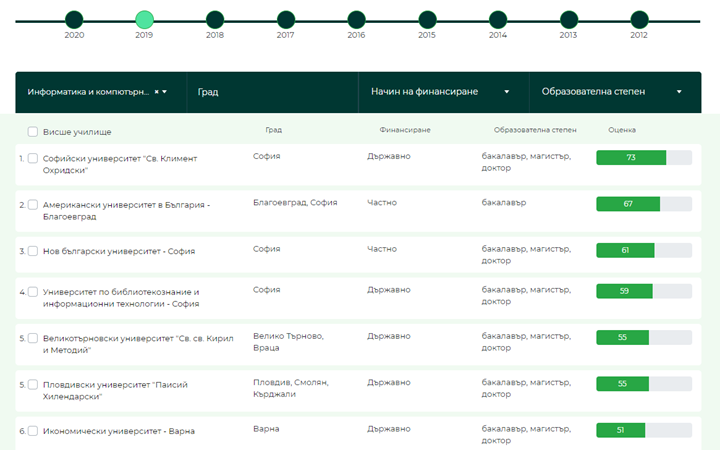
Task: Open the Начин на финансиране dropdown
Action: pyautogui.click(x=441, y=92)
